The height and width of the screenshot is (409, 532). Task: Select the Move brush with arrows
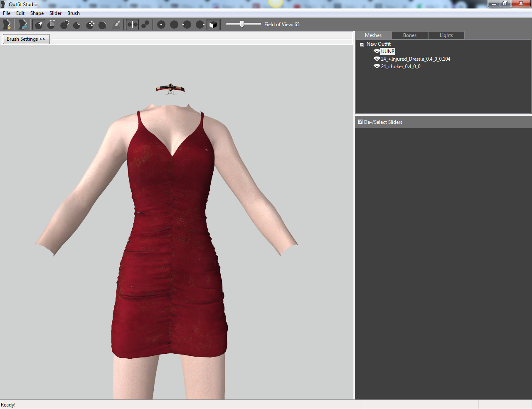click(x=90, y=25)
